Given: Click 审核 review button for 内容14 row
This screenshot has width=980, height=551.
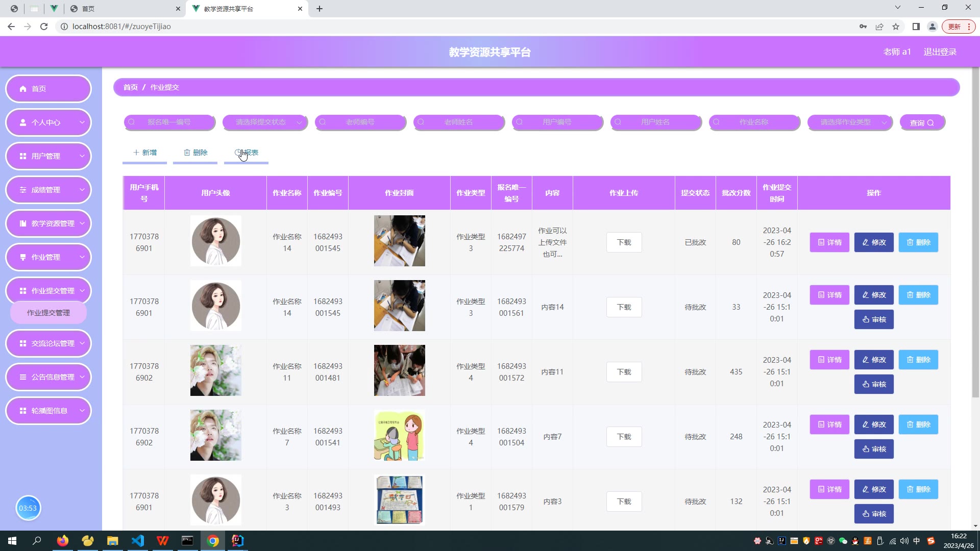Looking at the screenshot, I should click(x=874, y=319).
